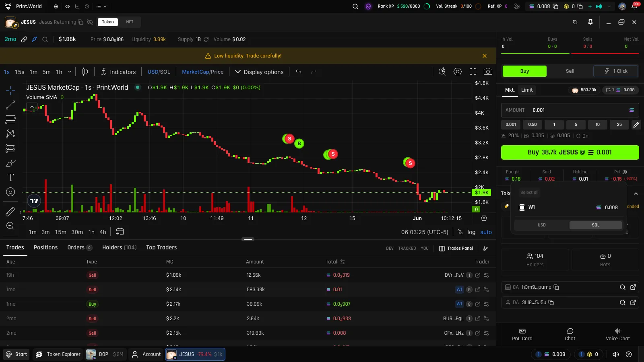Image resolution: width=644 pixels, height=362 pixels.
Task: Open Display options dropdown
Action: 259,72
